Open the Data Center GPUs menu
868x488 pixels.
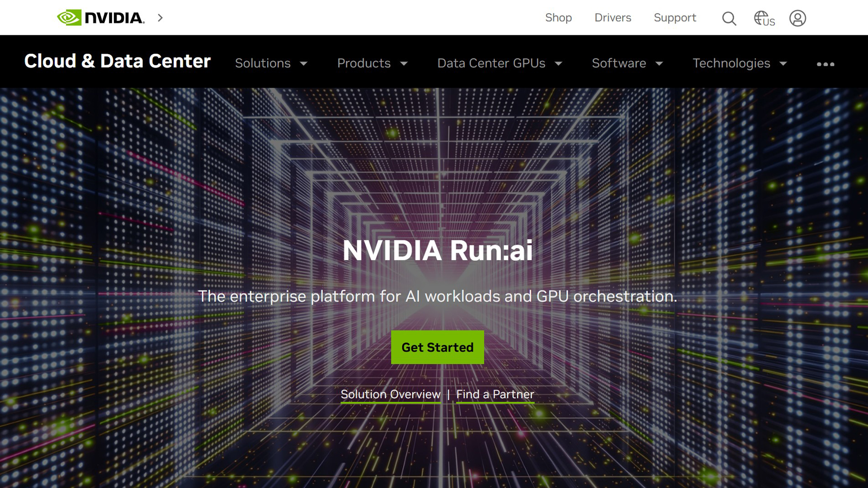[x=491, y=63]
